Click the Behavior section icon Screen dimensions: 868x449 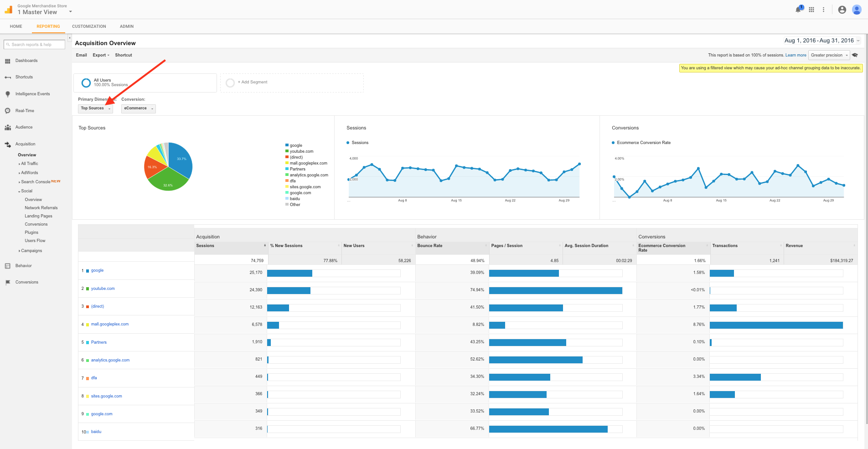[7, 265]
